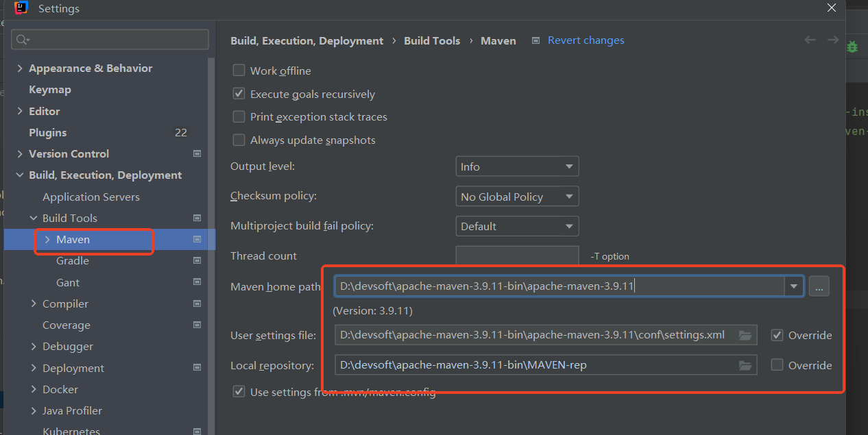Open the Keymap settings page
Screen dimensions: 868x435
pyautogui.click(x=50, y=90)
